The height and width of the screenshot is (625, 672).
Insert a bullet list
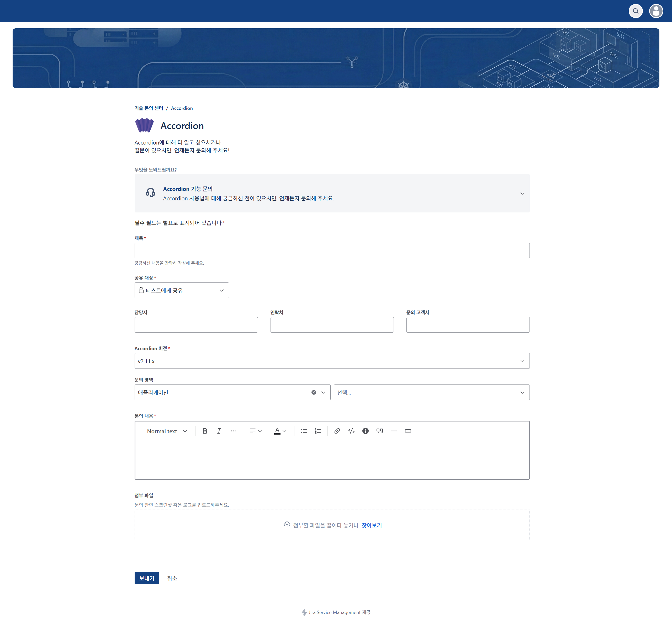pos(304,431)
